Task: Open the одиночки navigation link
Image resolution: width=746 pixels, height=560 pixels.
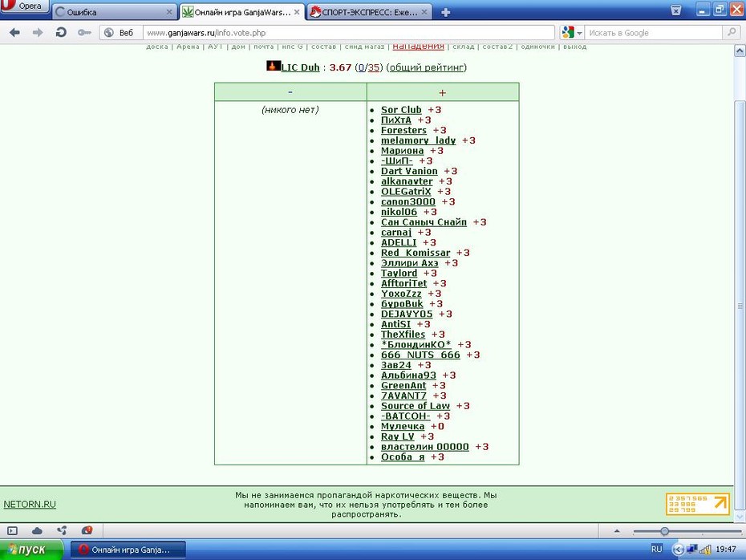Action: (x=537, y=47)
